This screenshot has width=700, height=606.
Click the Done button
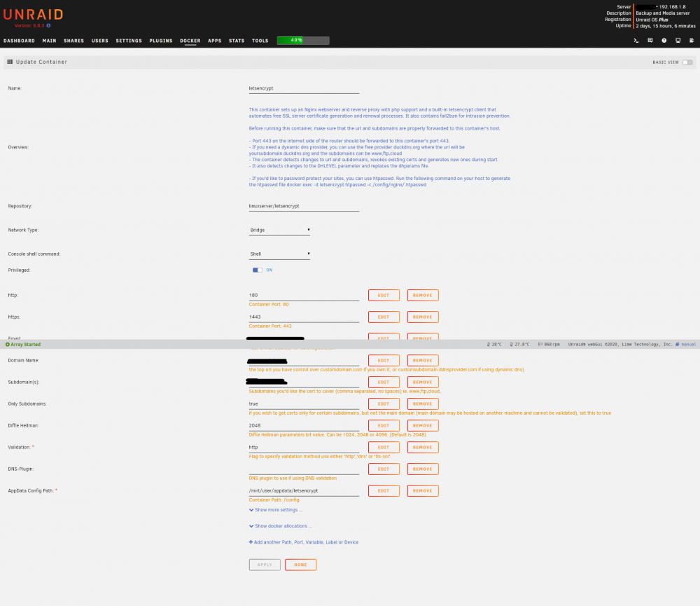(300, 565)
